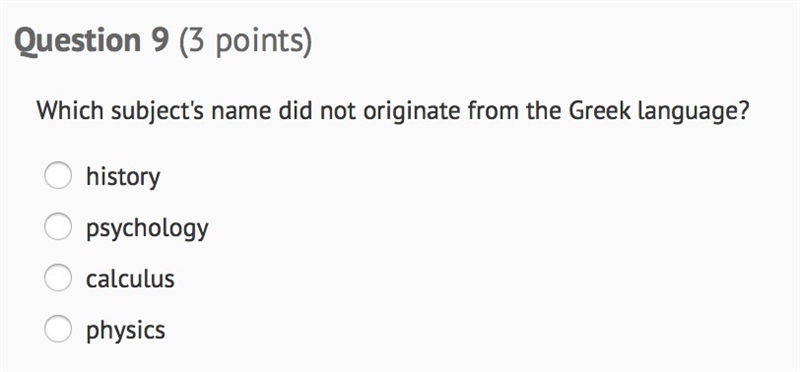The width and height of the screenshot is (800, 372).
Task: Click the 'physics' answer label text
Action: pos(126,330)
